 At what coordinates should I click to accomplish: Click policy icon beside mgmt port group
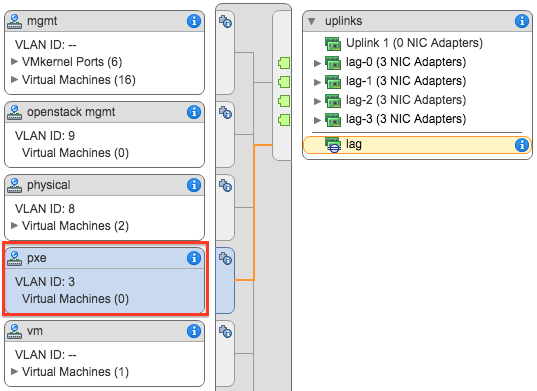(x=225, y=21)
